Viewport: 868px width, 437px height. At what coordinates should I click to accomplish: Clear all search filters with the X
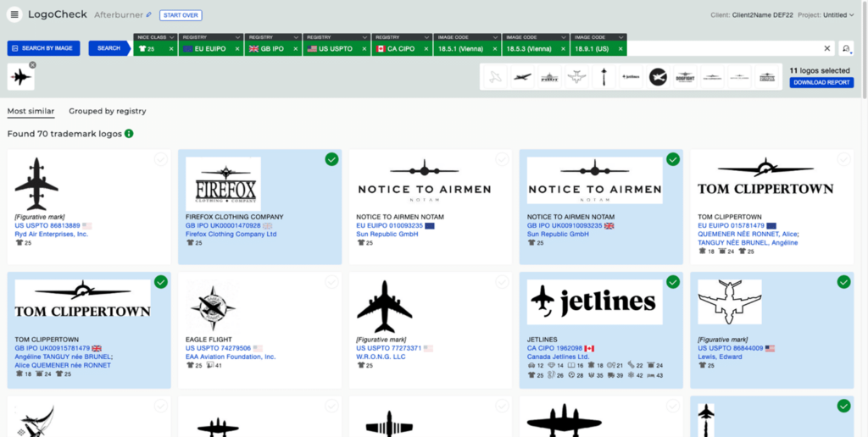[827, 48]
